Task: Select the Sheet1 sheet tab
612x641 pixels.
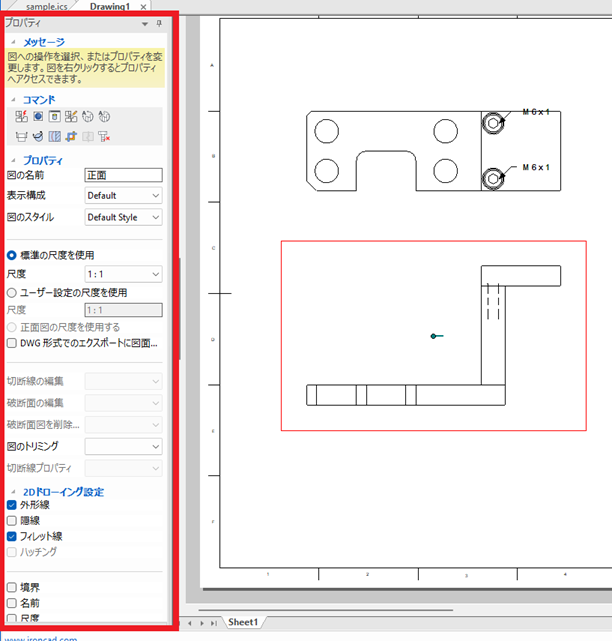Action: (x=243, y=622)
